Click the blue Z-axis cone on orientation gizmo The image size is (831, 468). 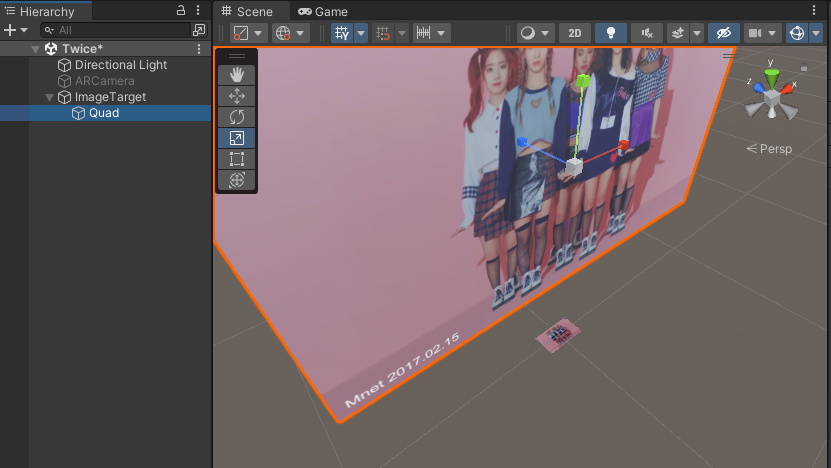[x=759, y=87]
